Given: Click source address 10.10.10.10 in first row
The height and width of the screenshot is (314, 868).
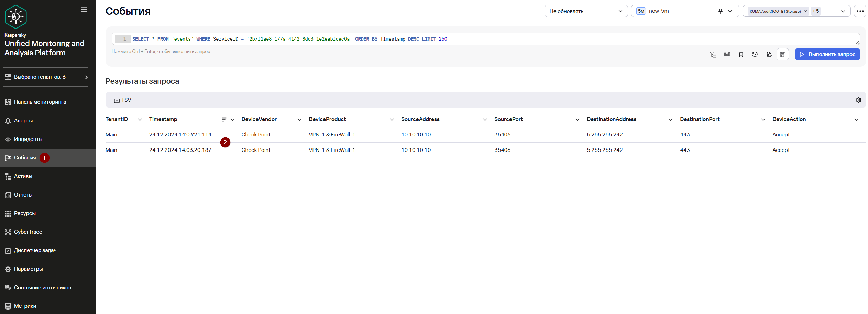Looking at the screenshot, I should [x=416, y=135].
